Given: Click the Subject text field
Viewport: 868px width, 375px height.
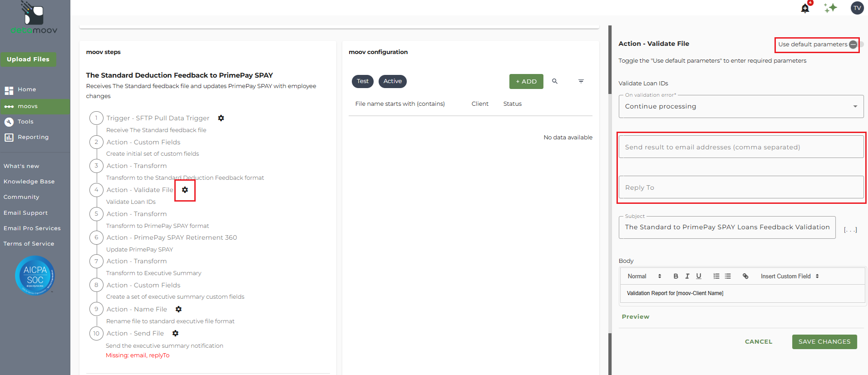Looking at the screenshot, I should [727, 227].
